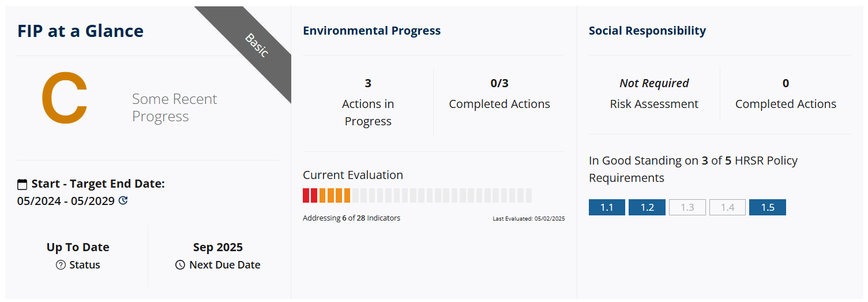The height and width of the screenshot is (302, 868).
Task: Select HRSR policy requirement 1.1
Action: pyautogui.click(x=607, y=207)
